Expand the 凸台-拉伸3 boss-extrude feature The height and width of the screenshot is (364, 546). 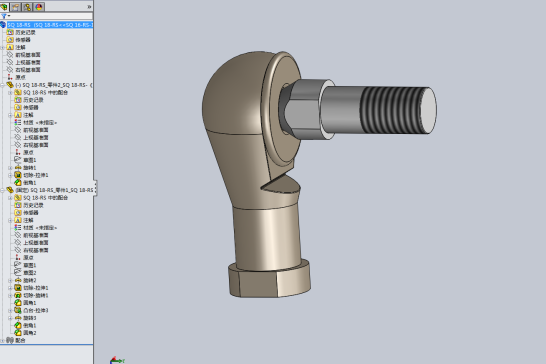(x=10, y=310)
